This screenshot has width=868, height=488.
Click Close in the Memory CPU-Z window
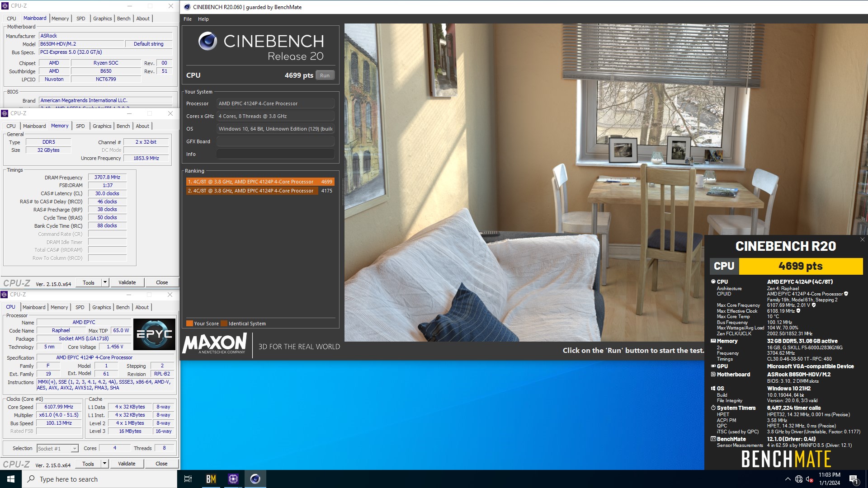162,282
